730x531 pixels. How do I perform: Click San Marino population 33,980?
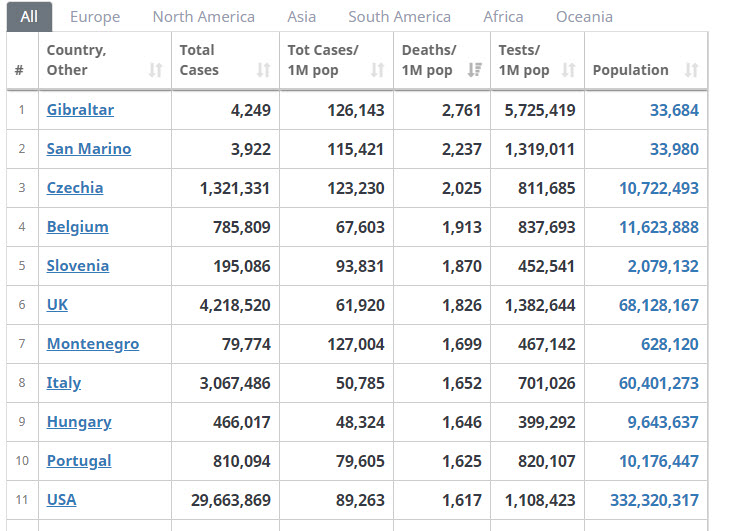point(674,149)
